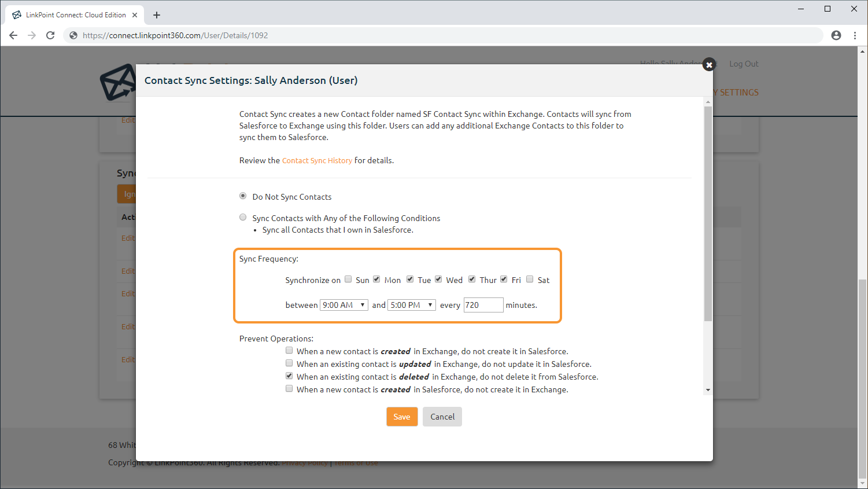Image resolution: width=868 pixels, height=489 pixels.
Task: Uncheck prevent deleting from Salesforce
Action: tap(289, 376)
